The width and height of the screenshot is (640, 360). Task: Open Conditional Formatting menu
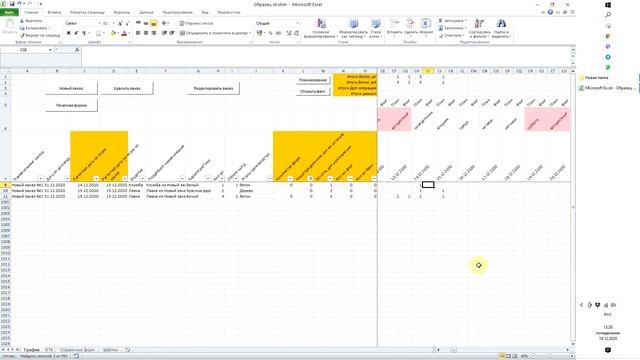(x=321, y=28)
